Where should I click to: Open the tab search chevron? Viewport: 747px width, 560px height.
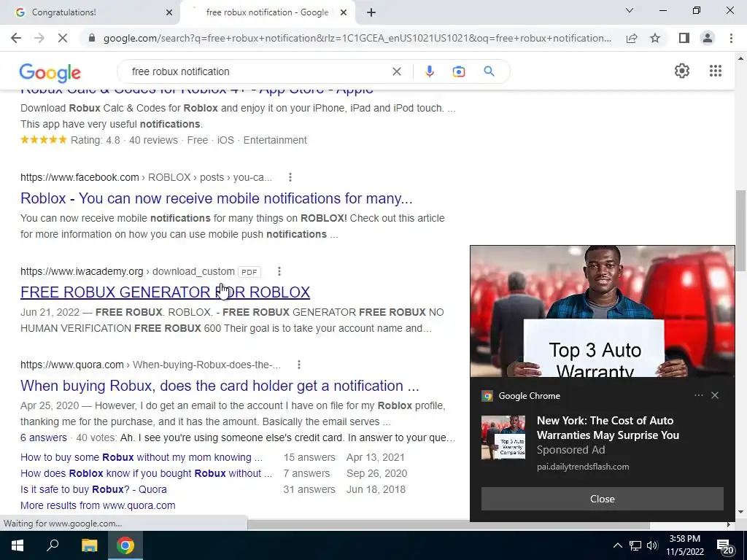coord(630,10)
